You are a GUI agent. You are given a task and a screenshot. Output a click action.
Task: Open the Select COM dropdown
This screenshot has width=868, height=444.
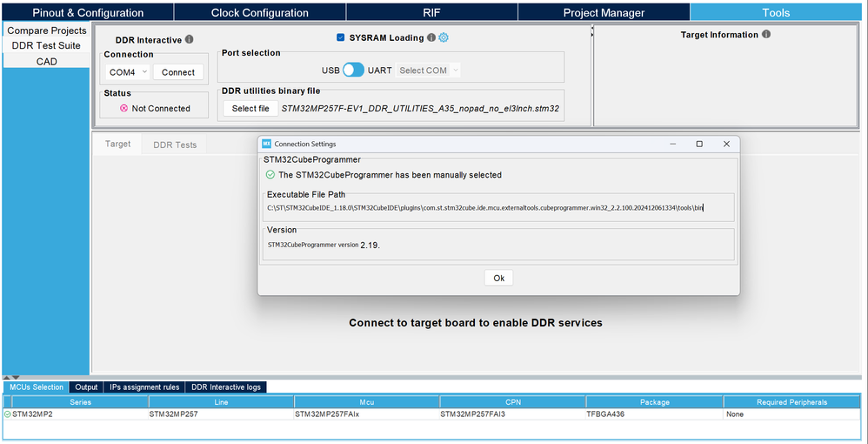(x=429, y=71)
